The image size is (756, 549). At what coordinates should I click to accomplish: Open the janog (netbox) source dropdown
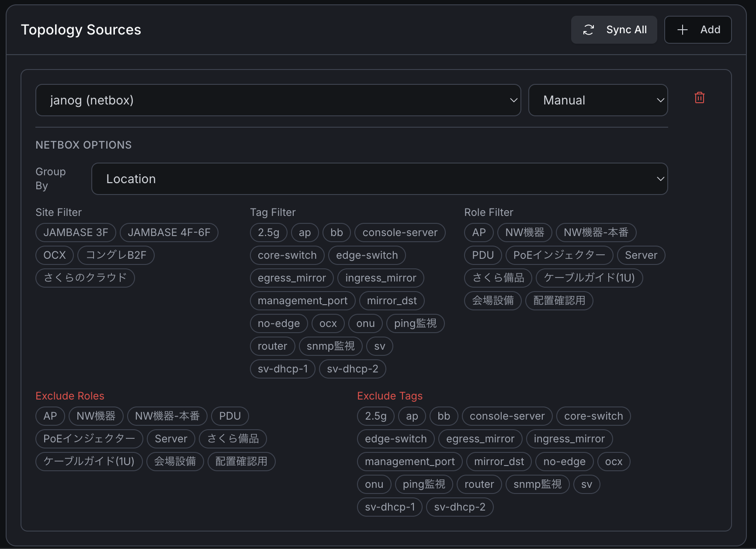pos(278,100)
